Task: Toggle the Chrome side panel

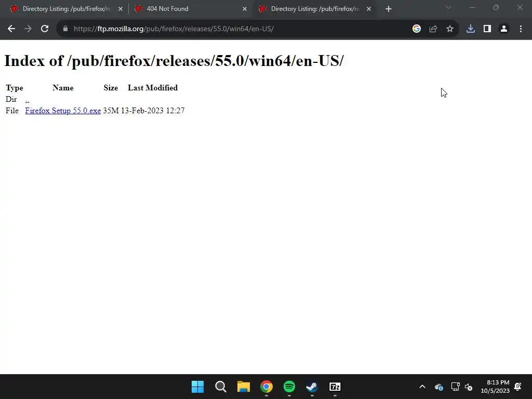Action: click(x=487, y=29)
